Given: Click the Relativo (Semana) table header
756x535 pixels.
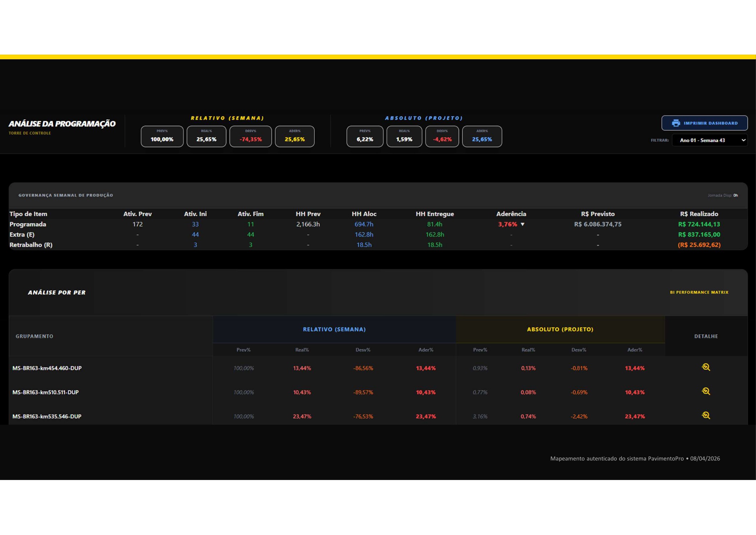Looking at the screenshot, I should point(334,329).
